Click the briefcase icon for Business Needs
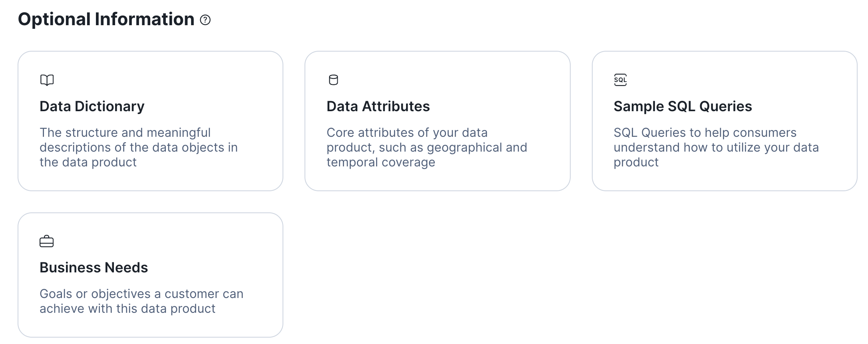 point(46,242)
